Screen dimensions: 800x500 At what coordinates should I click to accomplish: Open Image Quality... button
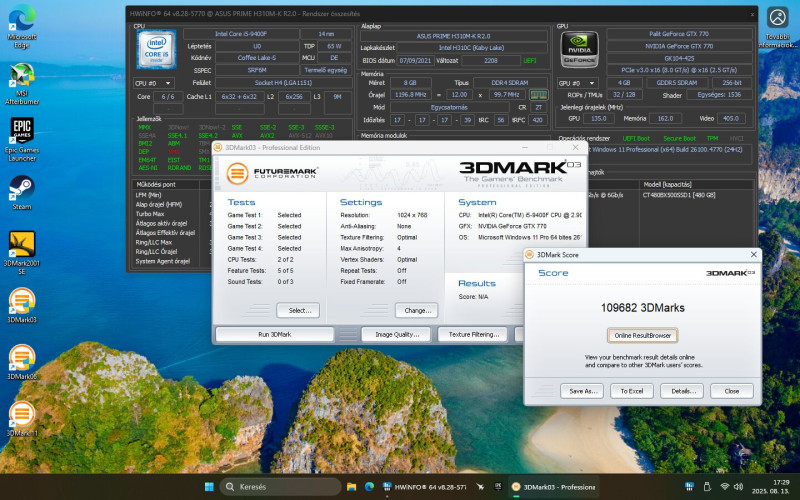tap(397, 335)
